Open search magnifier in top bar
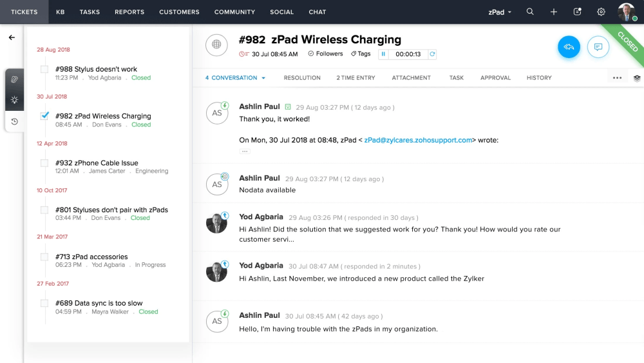Image resolution: width=644 pixels, height=363 pixels. [x=530, y=12]
